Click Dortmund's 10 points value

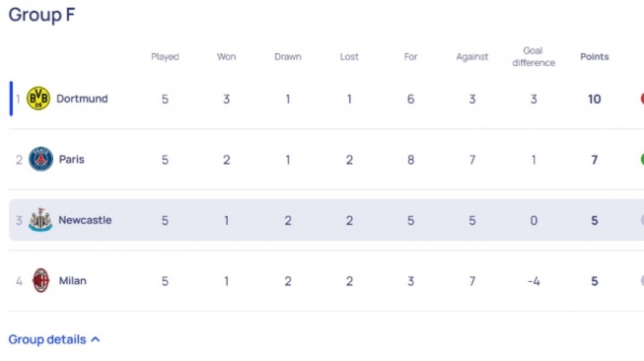[595, 99]
